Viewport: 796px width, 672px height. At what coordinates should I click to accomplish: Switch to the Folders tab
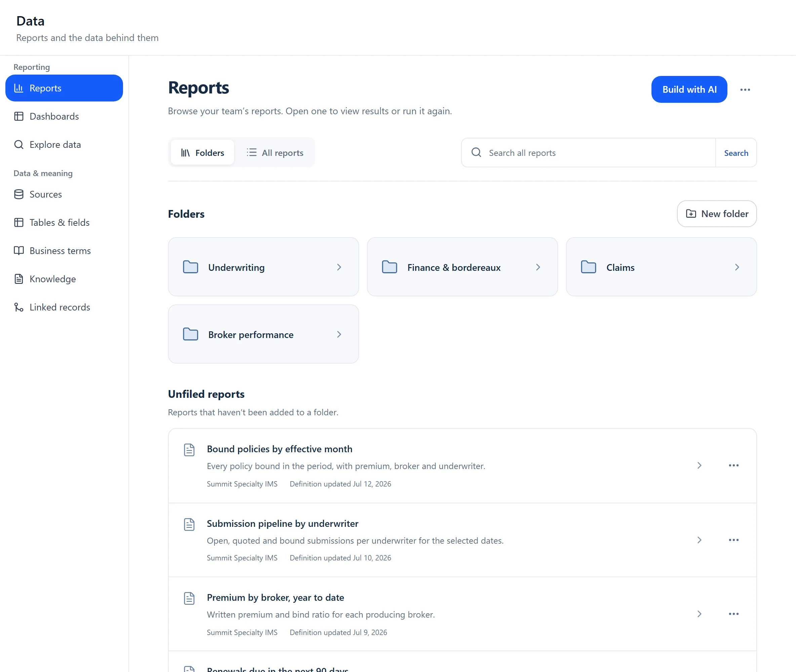202,153
